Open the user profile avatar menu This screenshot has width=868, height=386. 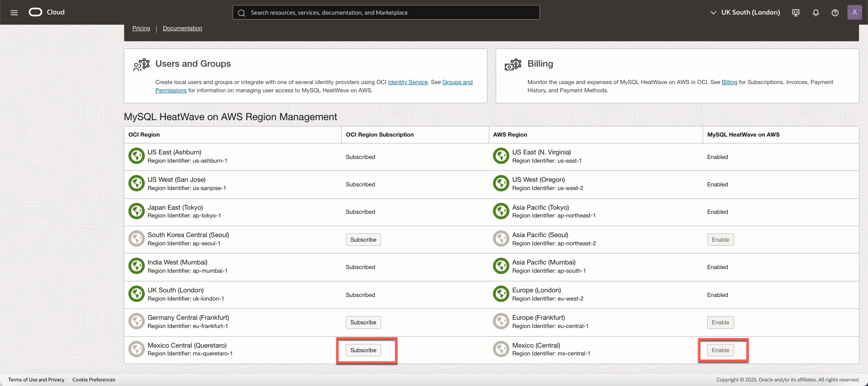pos(854,12)
